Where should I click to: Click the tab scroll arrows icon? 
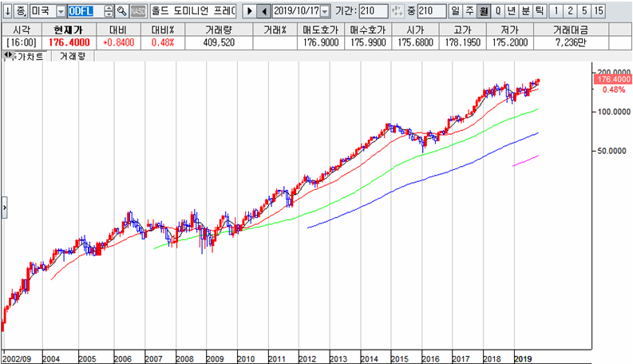[8, 55]
